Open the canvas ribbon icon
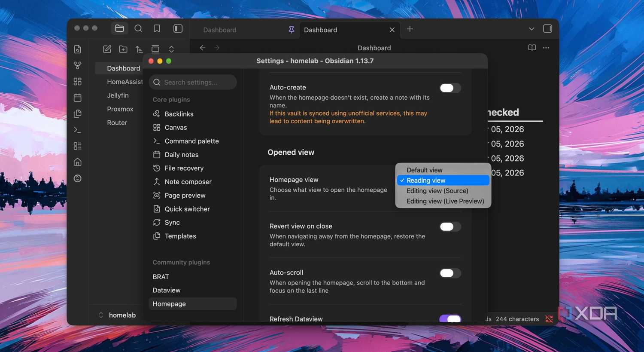The width and height of the screenshot is (644, 352). pos(77,82)
